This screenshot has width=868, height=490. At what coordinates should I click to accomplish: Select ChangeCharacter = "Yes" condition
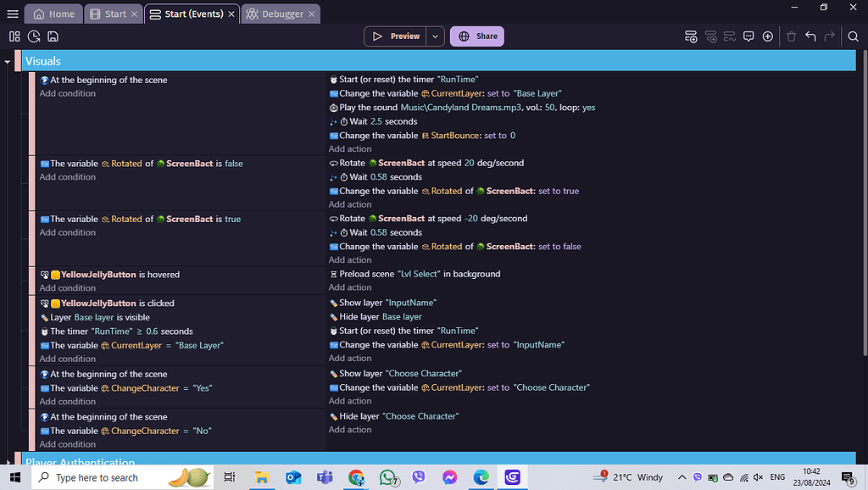tap(126, 388)
